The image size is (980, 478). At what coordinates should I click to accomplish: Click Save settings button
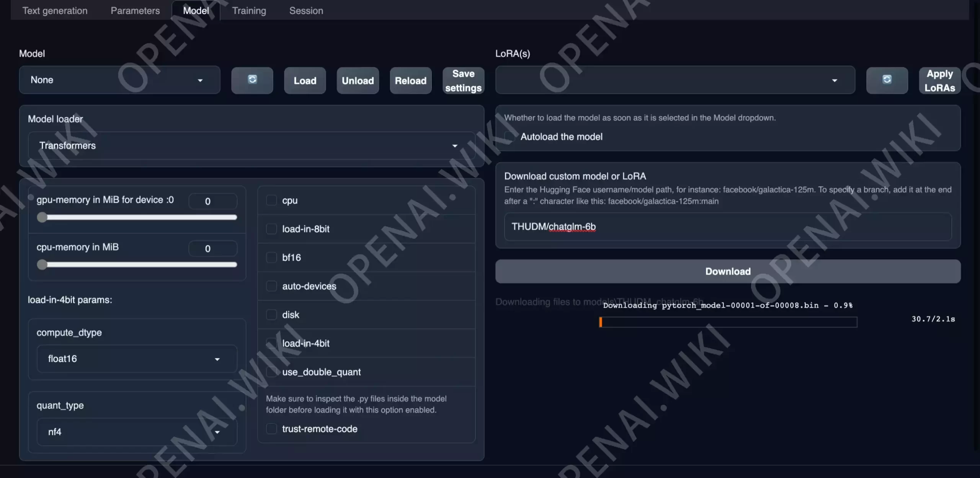click(463, 80)
